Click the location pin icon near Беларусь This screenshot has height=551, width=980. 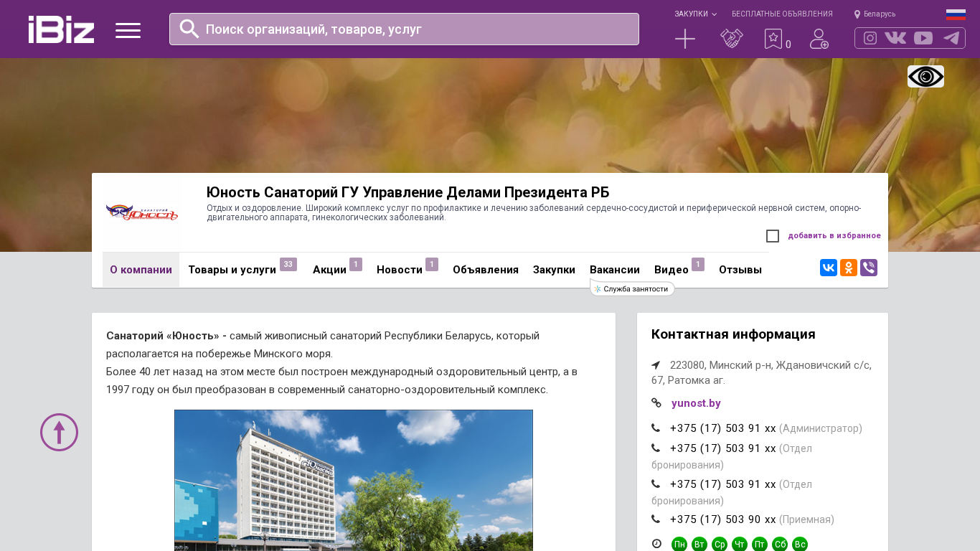[x=857, y=14]
